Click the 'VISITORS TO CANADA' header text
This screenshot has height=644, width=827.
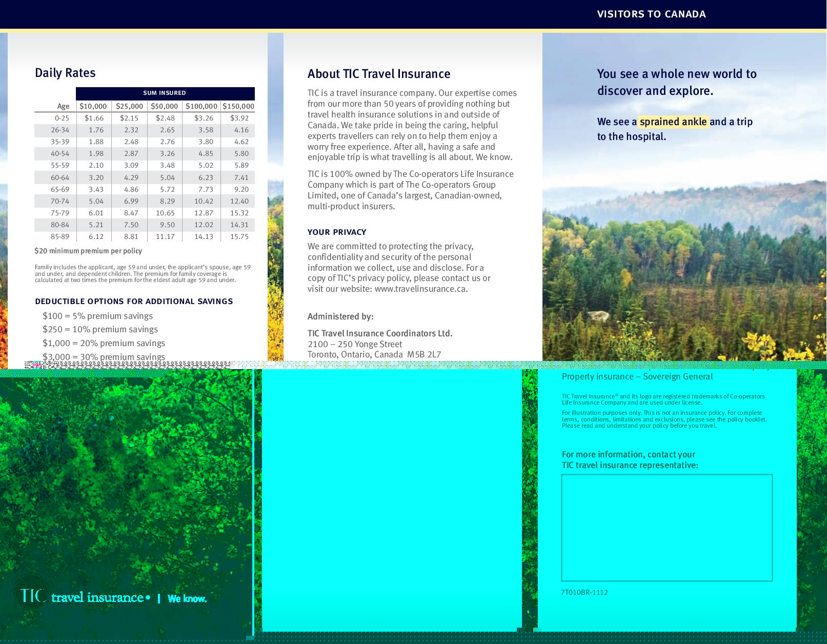click(x=651, y=14)
